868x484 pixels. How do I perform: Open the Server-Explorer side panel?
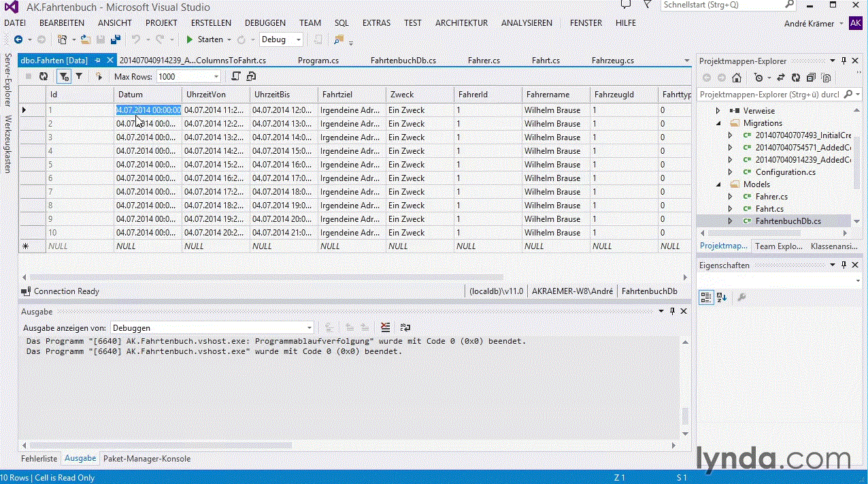pyautogui.click(x=8, y=80)
